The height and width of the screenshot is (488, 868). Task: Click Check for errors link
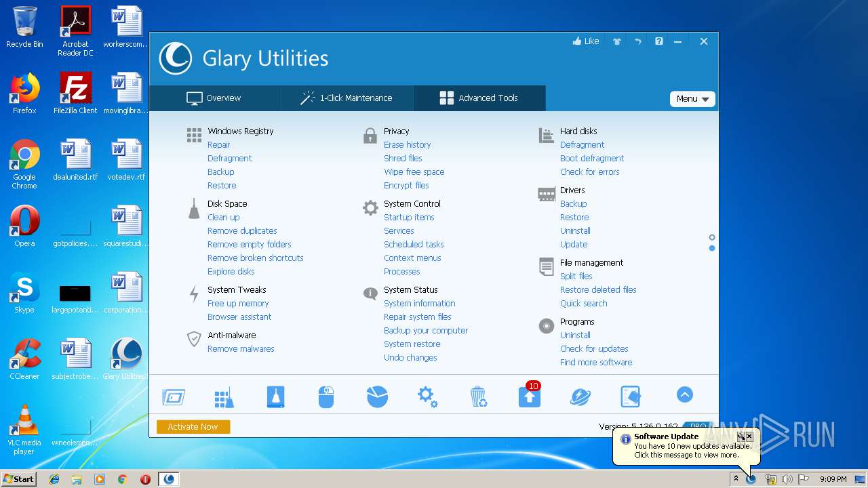coord(589,172)
